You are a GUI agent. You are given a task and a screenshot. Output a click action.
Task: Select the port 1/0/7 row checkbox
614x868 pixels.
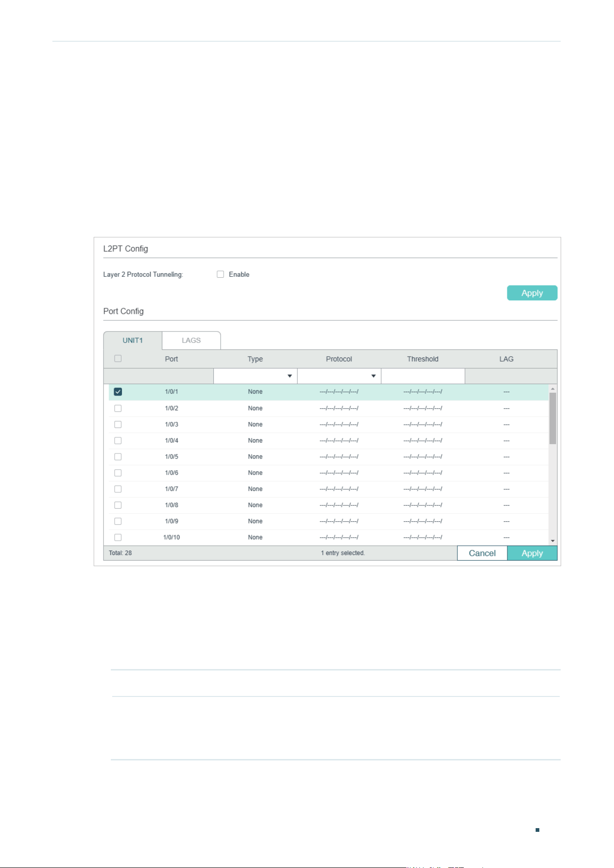[x=118, y=489]
